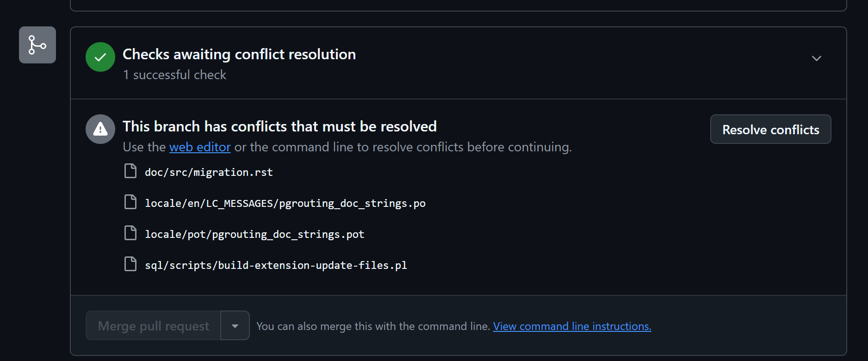
Task: Open View command line instructions link
Action: tap(572, 326)
